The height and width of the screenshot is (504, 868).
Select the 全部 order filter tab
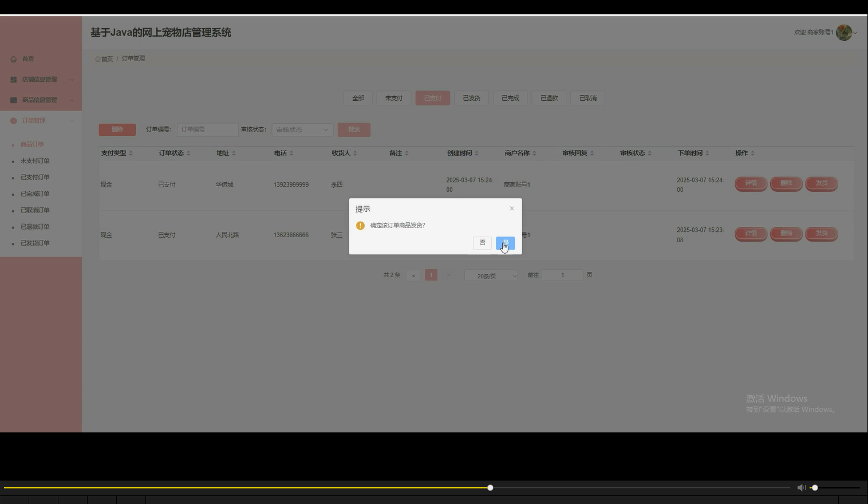pyautogui.click(x=358, y=98)
